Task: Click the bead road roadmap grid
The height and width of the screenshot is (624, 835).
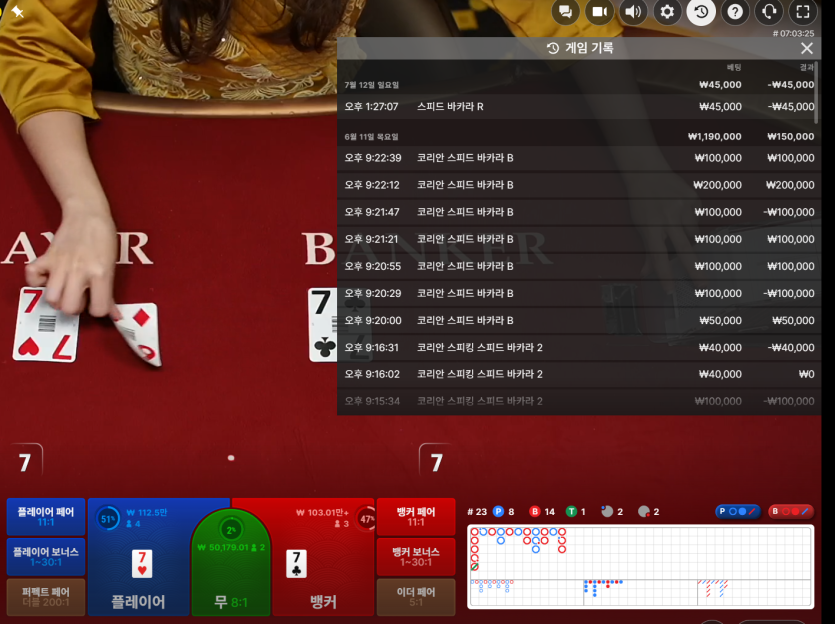Action: click(641, 552)
